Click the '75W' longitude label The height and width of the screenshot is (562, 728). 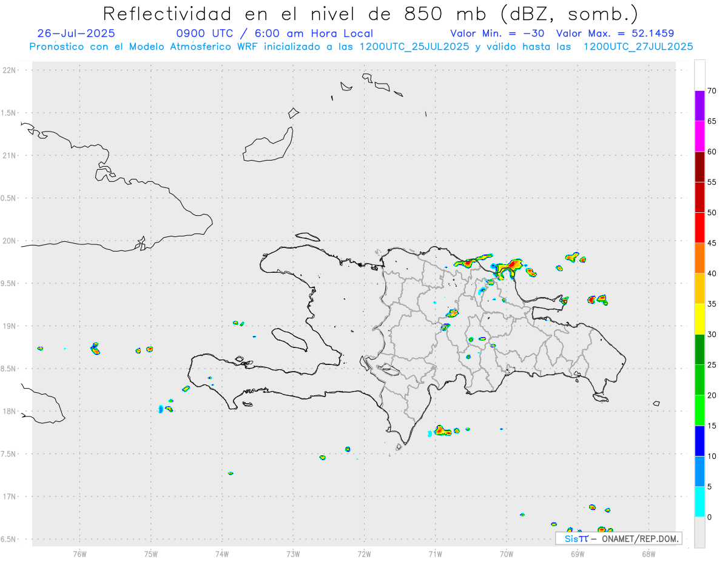[151, 554]
